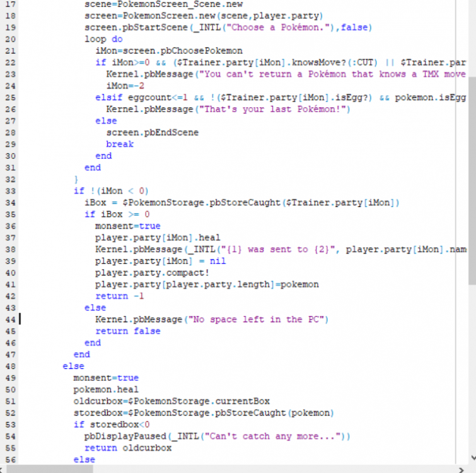Viewport: 476px width, 473px height.
Task: Click "monsent=true" on line 49
Action: 106,378
